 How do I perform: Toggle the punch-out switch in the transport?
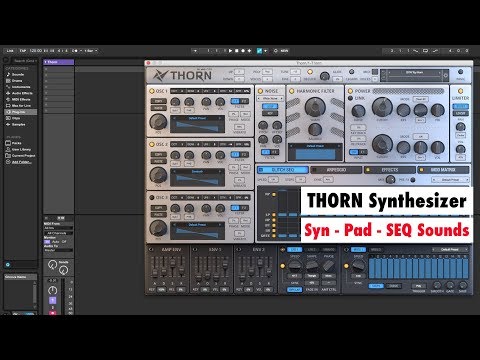pyautogui.click(x=435, y=51)
